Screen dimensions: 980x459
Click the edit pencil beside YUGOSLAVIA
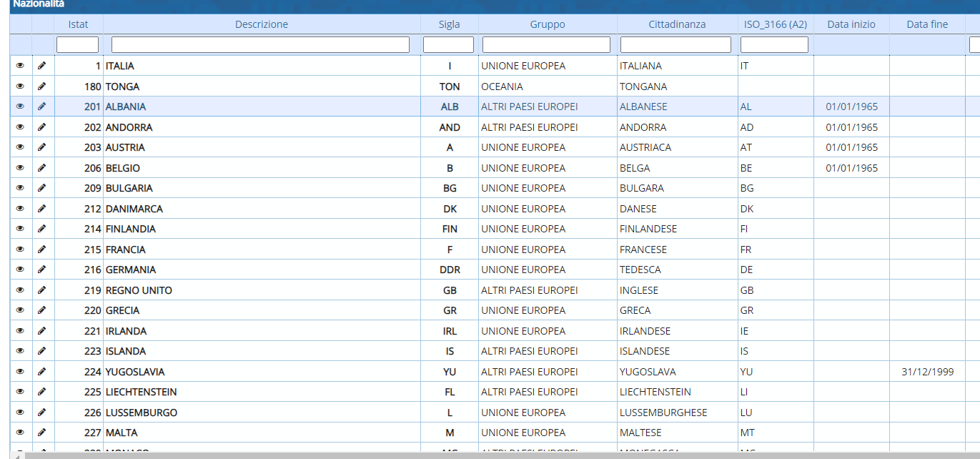(41, 372)
